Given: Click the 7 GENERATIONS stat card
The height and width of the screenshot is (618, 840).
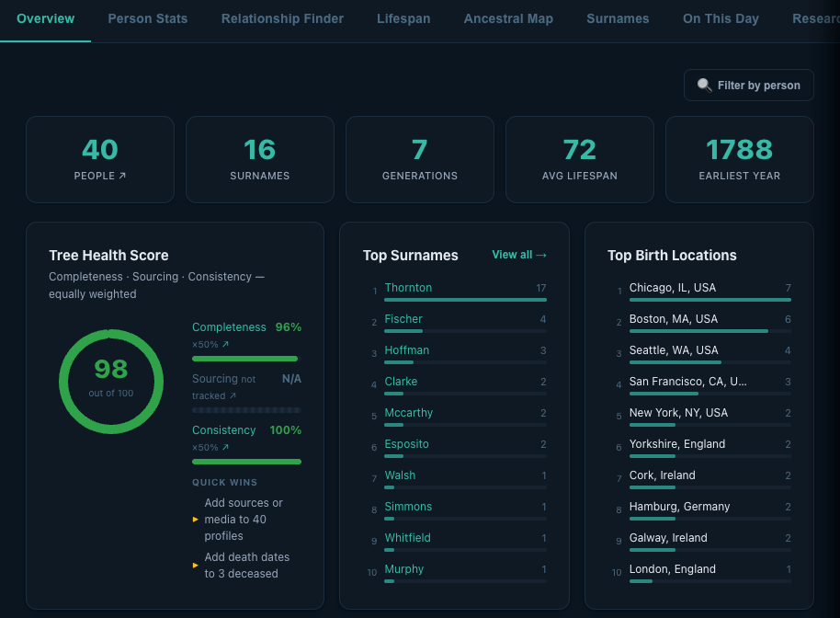Looking at the screenshot, I should [x=420, y=160].
